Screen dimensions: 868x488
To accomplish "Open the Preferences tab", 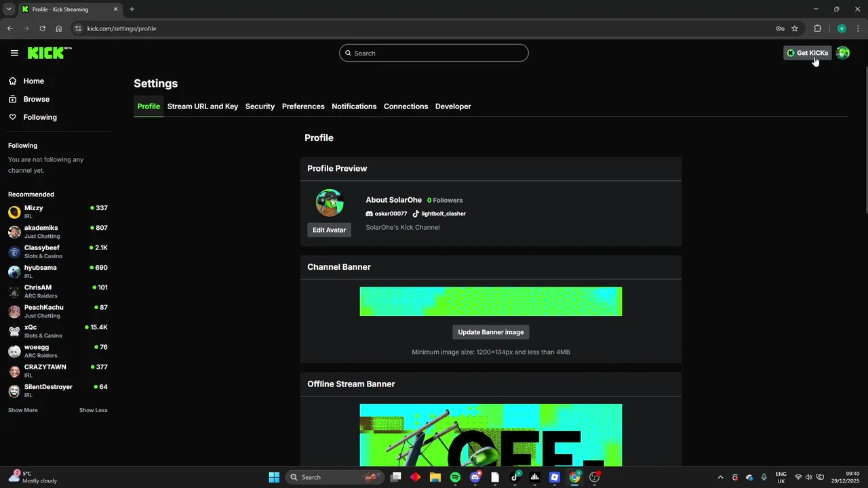I will [x=303, y=106].
